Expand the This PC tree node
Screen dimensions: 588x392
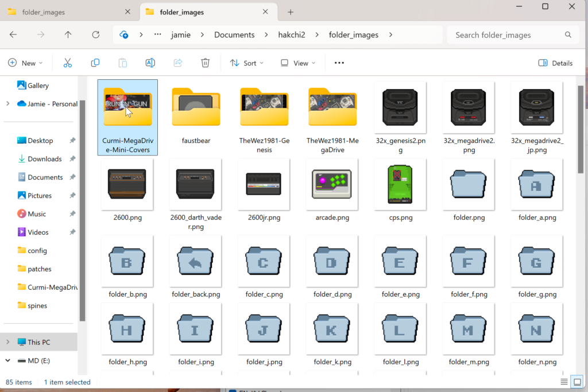click(7, 342)
